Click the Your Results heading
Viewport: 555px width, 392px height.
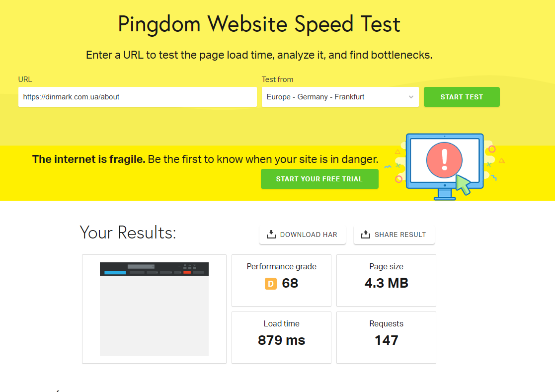[x=128, y=233]
